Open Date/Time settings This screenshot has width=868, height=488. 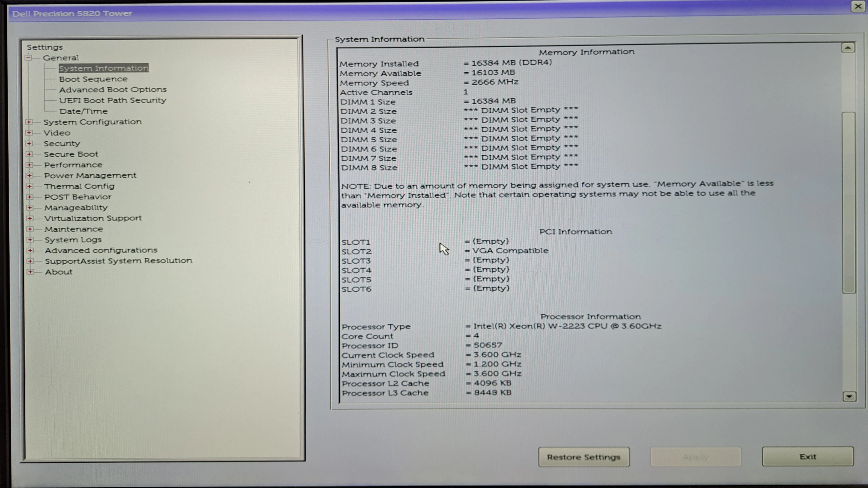(x=84, y=111)
